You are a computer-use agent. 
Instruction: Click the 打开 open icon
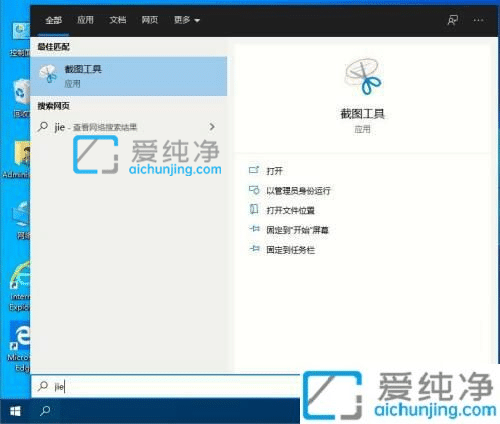(x=254, y=170)
